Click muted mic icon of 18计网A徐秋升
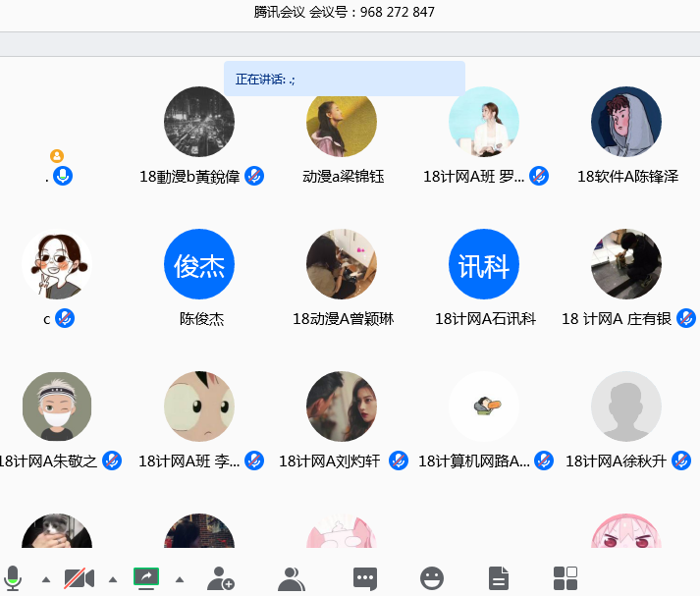 click(x=681, y=461)
